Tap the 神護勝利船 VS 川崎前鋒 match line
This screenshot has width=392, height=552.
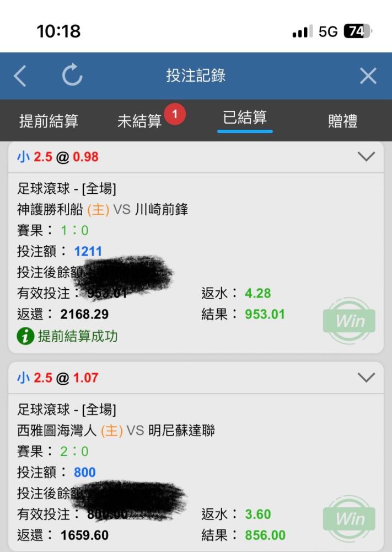pyautogui.click(x=103, y=209)
